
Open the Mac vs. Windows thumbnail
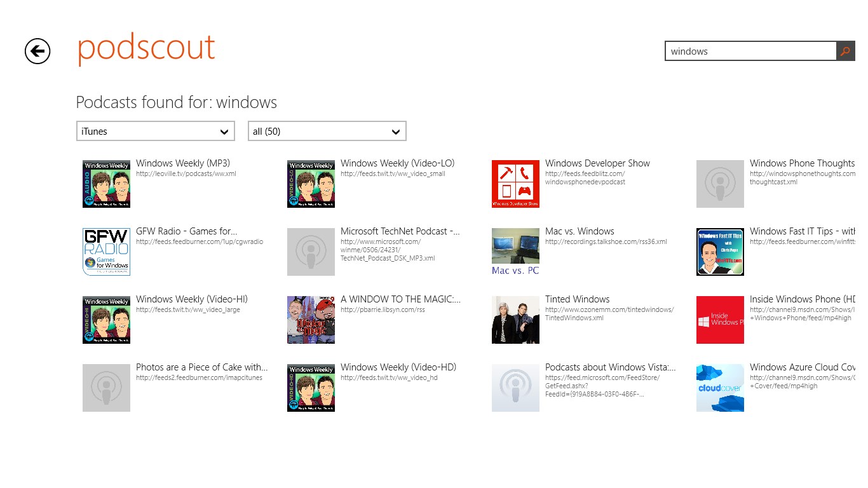515,252
